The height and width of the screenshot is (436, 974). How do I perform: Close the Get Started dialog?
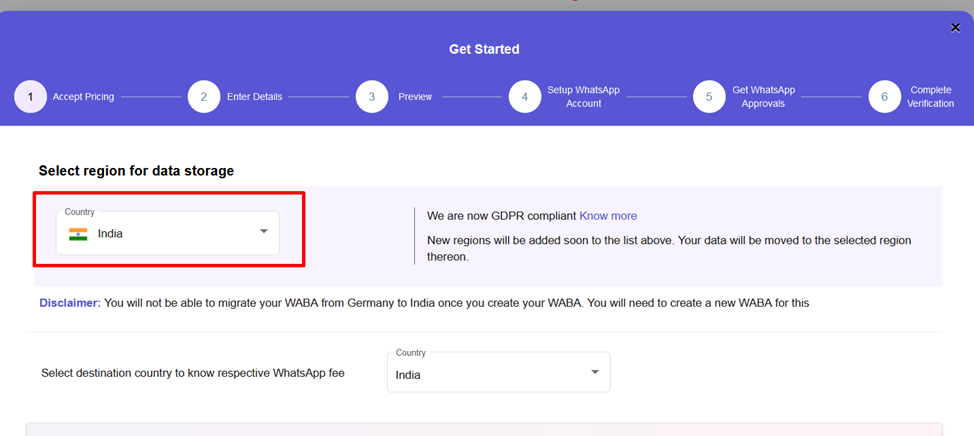(955, 27)
